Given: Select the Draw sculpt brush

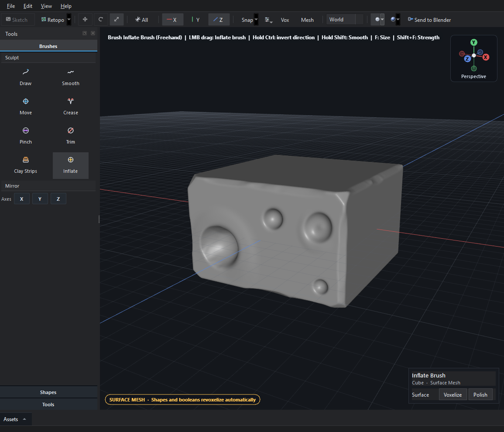Looking at the screenshot, I should click(x=25, y=78).
